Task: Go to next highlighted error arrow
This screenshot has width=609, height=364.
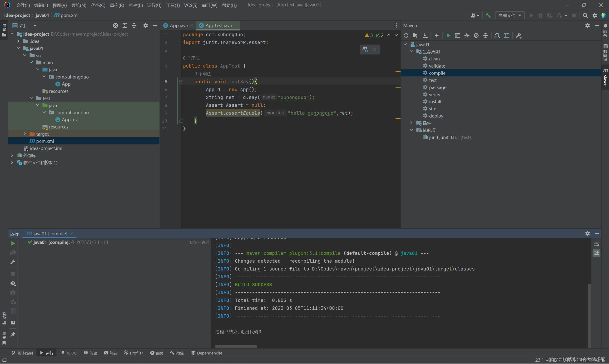Action: (396, 35)
